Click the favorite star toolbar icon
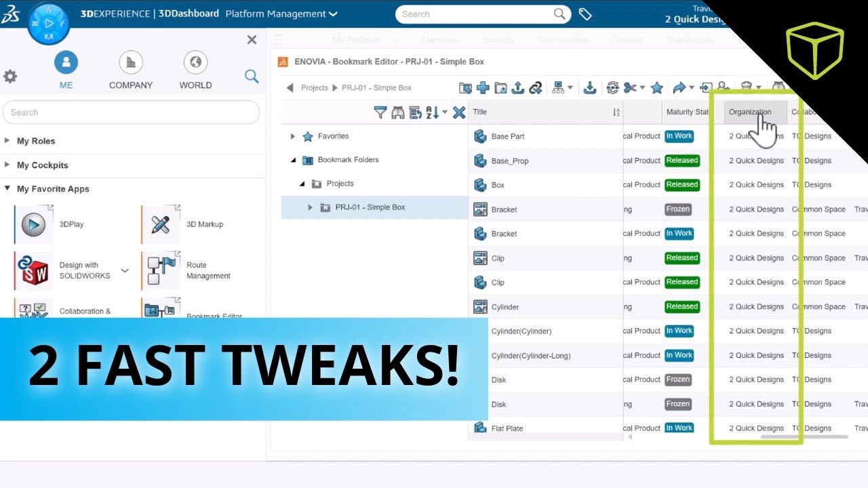868x488 pixels. [x=656, y=87]
